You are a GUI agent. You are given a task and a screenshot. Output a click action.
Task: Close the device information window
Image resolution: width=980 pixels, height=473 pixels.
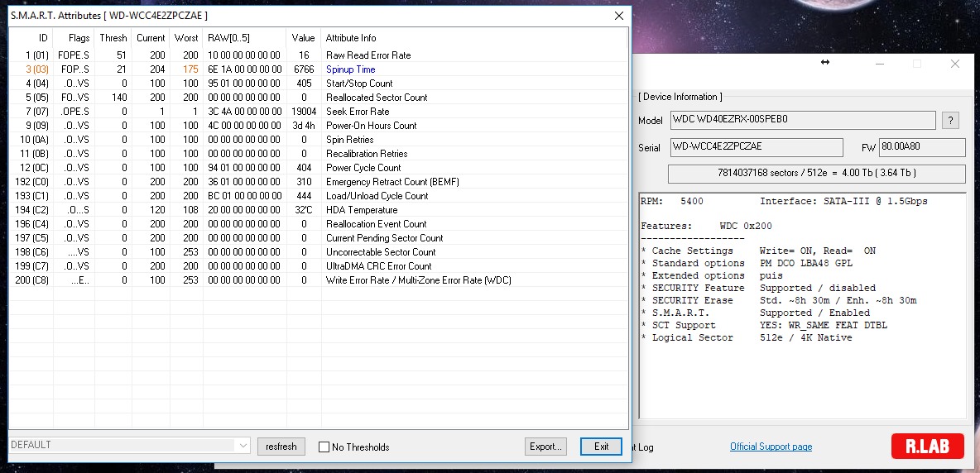point(954,64)
